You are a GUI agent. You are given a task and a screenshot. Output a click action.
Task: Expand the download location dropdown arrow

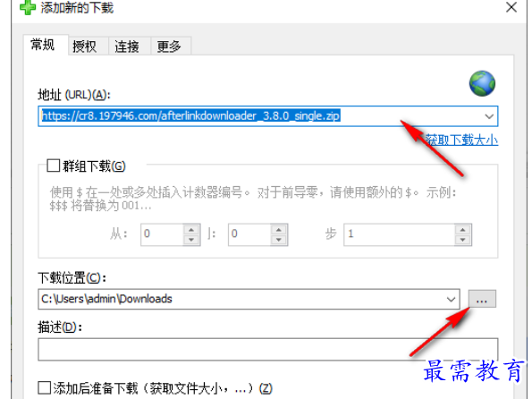point(451,299)
